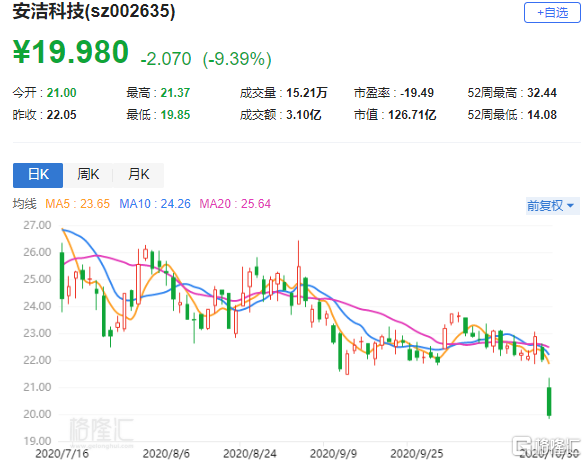This screenshot has height=463, width=587.
Task: Click the 市值 value 126.71亿
Action: tap(412, 115)
